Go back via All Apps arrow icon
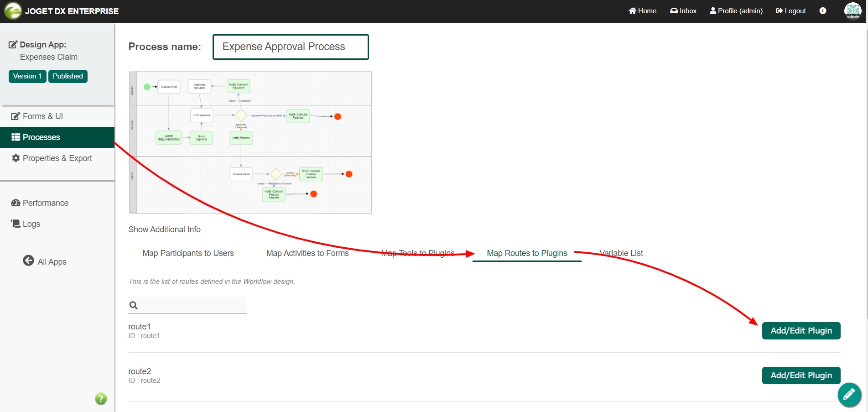 (28, 261)
